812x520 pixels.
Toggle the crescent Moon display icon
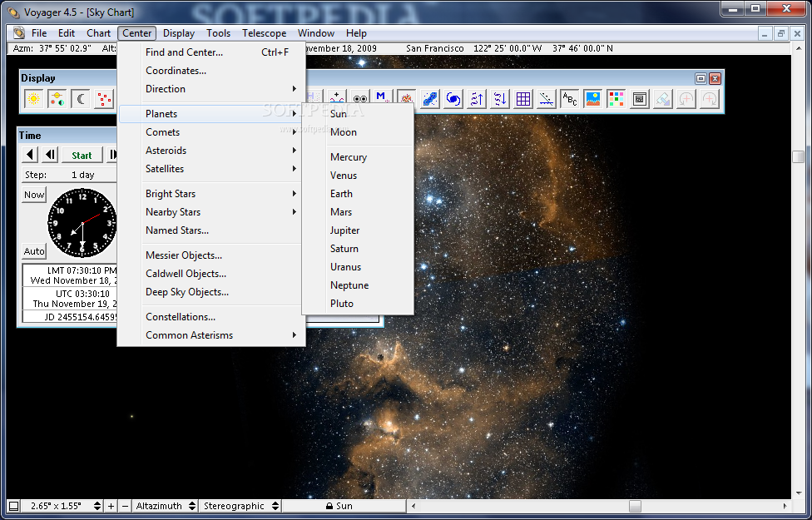pyautogui.click(x=80, y=98)
